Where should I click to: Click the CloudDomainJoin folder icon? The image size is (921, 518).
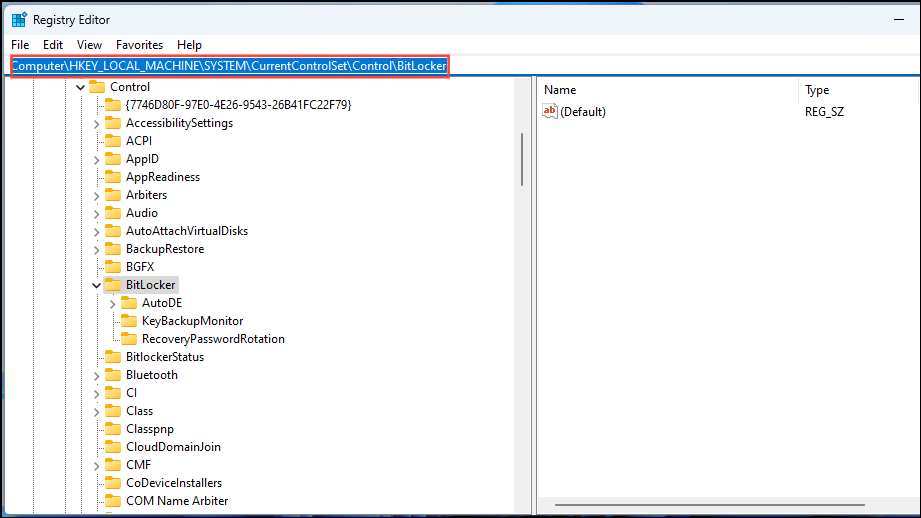pos(113,447)
